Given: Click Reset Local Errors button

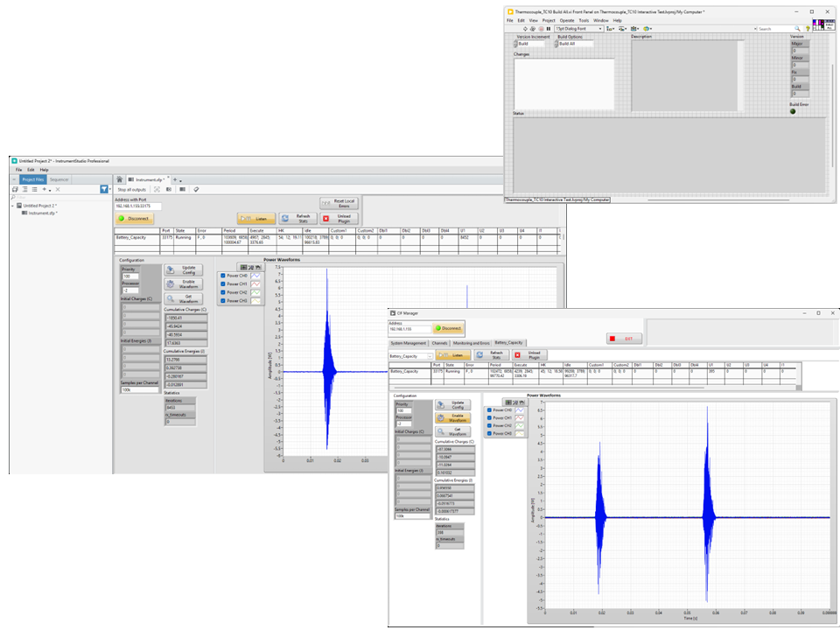Looking at the screenshot, I should pos(339,204).
